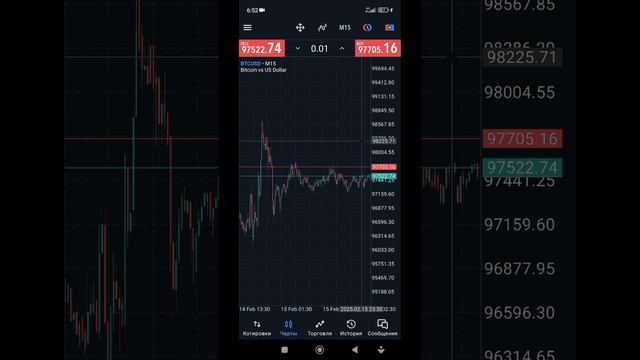Tap the Android back triangle button
Viewport: 640px width, 360px height.
(x=355, y=350)
